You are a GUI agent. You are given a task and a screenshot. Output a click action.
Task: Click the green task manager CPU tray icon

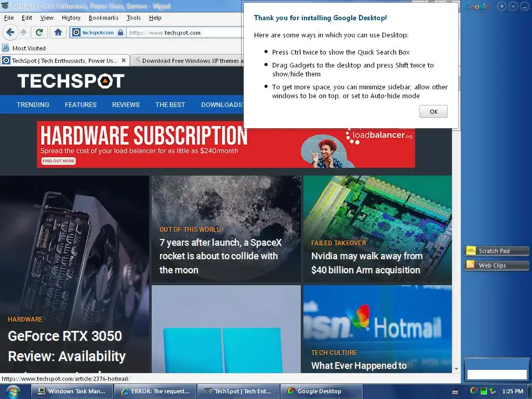pyautogui.click(x=484, y=391)
